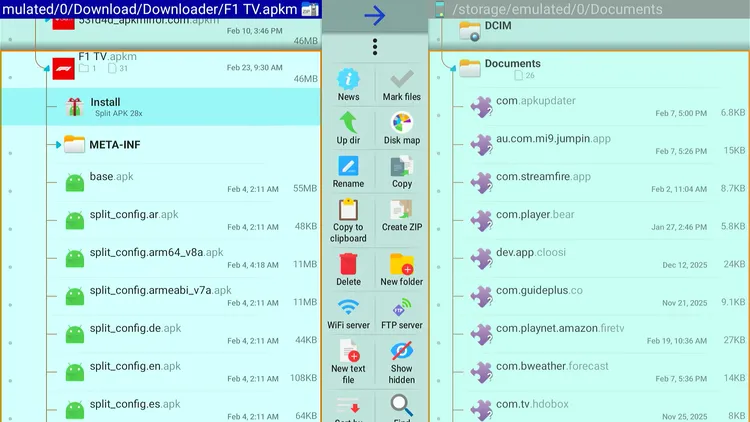Click the Rename tool

[348, 172]
